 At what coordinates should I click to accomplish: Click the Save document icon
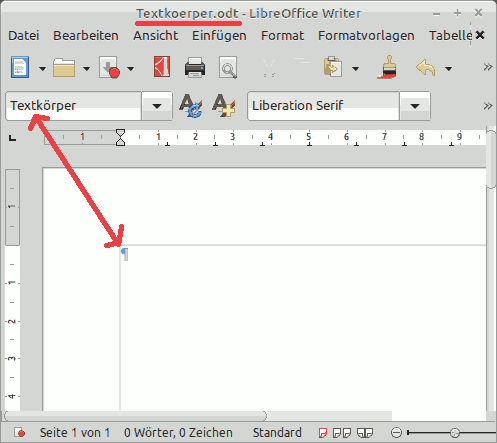109,67
